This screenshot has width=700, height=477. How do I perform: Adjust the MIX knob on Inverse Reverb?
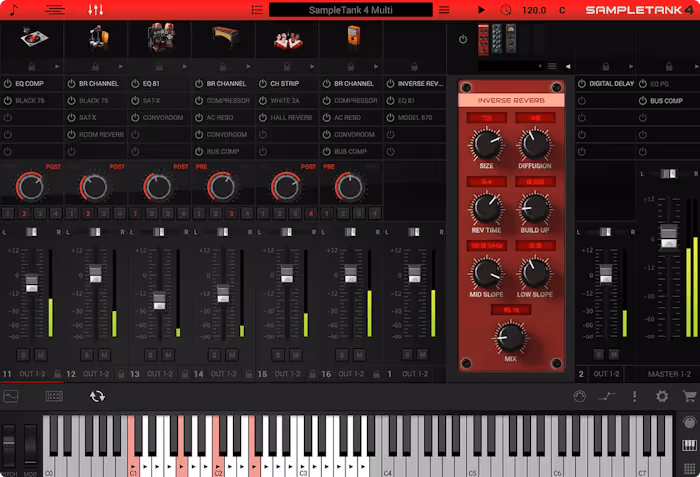point(510,337)
